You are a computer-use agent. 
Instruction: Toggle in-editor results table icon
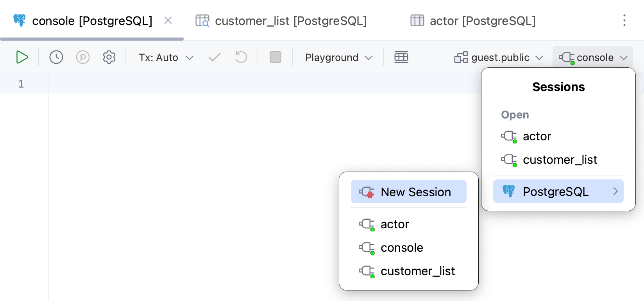(x=401, y=57)
